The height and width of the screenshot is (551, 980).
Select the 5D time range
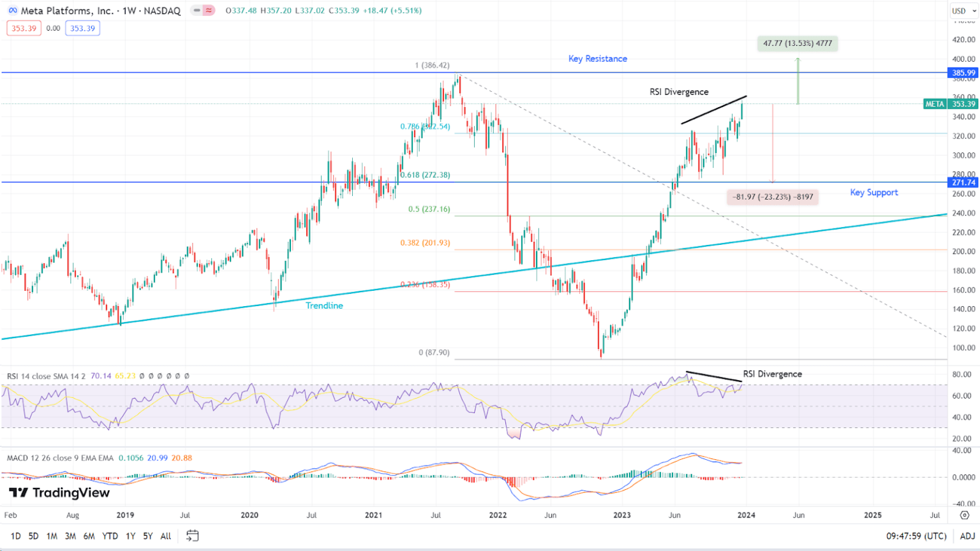34,536
